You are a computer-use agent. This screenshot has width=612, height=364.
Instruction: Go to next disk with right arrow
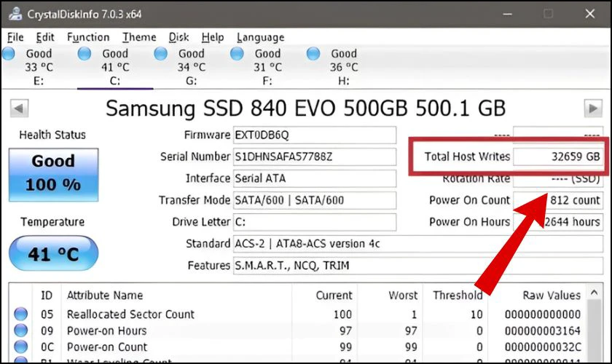[x=593, y=108]
